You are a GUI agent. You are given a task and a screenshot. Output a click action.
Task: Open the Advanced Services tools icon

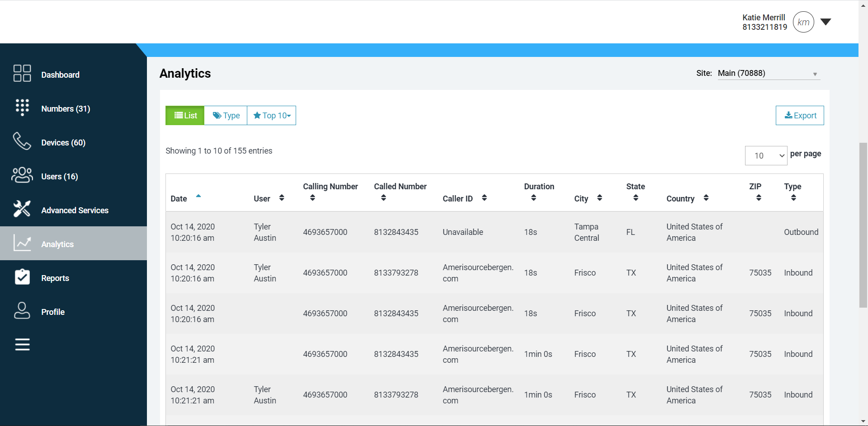pos(22,209)
